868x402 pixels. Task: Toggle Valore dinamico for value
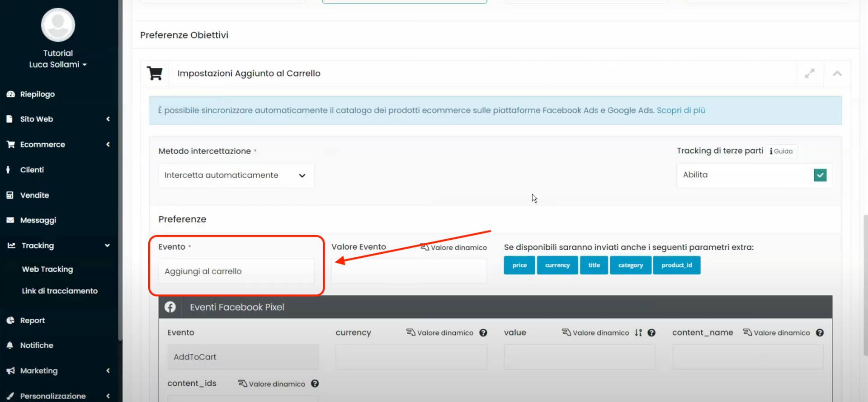tap(595, 333)
